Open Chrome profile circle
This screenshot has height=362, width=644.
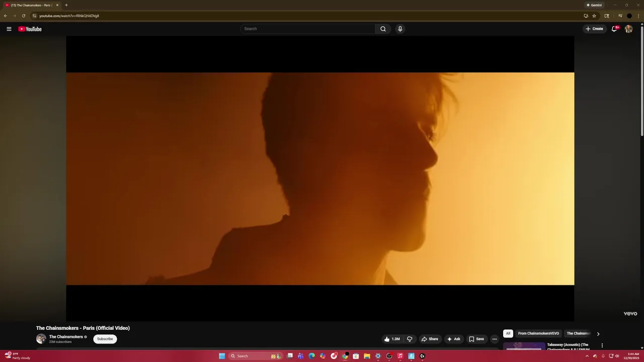point(629,16)
